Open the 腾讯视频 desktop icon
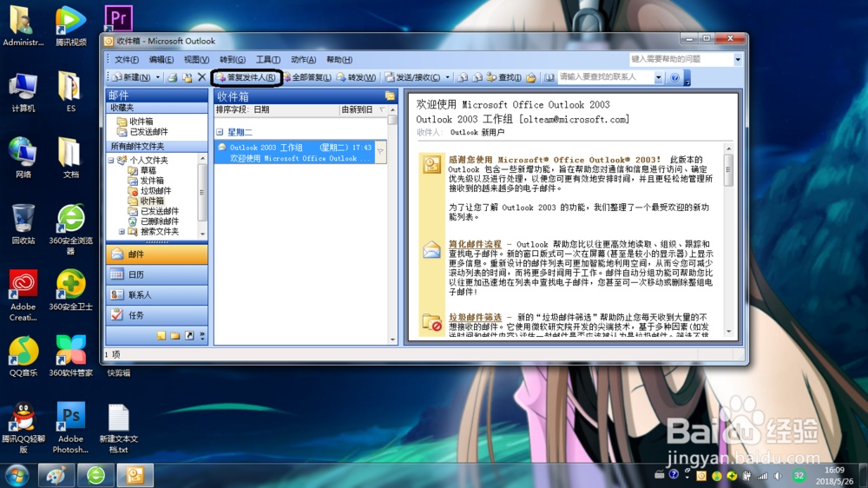Viewport: 868px width, 488px height. [x=71, y=26]
